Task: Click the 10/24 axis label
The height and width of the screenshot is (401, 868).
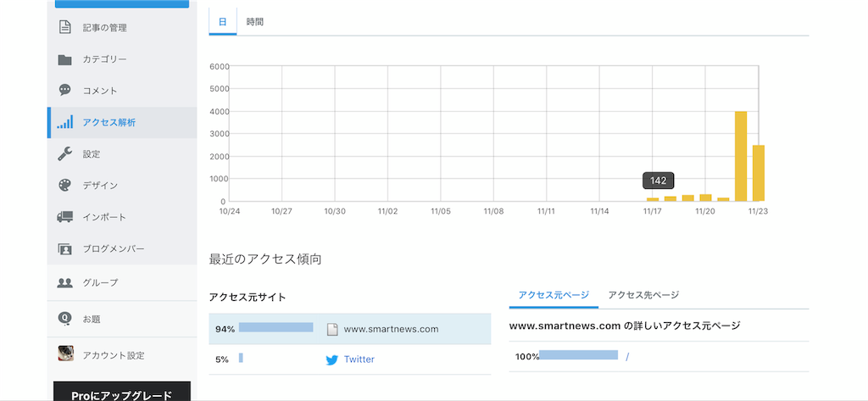Action: pyautogui.click(x=229, y=211)
